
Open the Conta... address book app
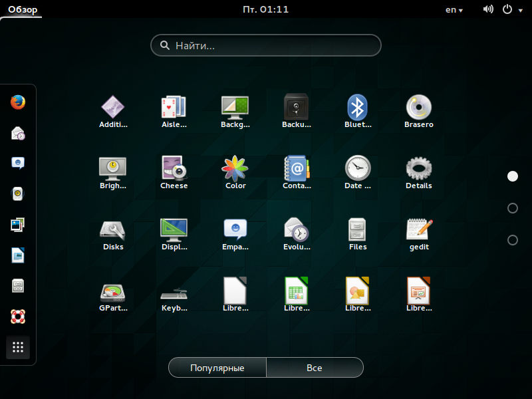point(296,173)
